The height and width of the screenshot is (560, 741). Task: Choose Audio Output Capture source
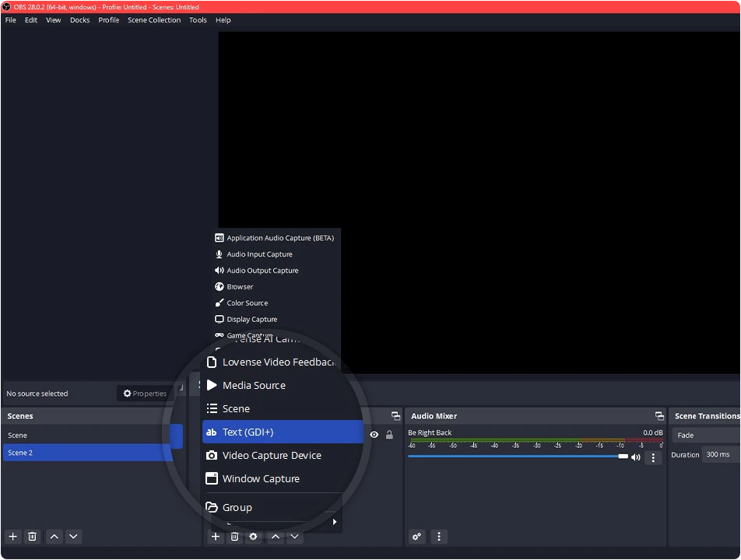tap(276, 271)
